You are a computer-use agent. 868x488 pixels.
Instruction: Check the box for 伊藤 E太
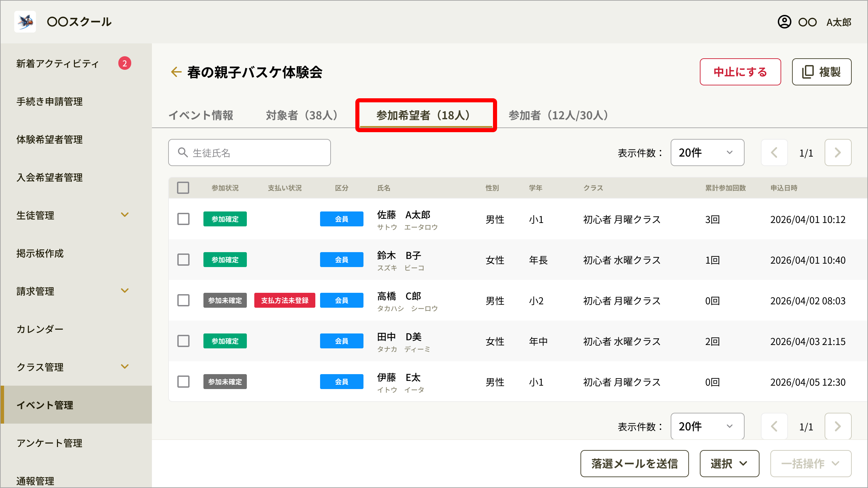[183, 382]
